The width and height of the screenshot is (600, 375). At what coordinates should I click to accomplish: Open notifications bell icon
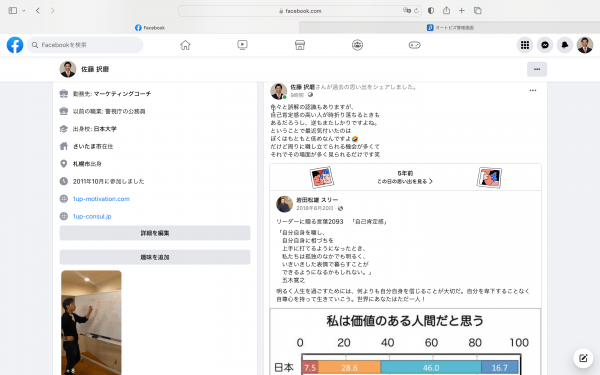[x=565, y=45]
